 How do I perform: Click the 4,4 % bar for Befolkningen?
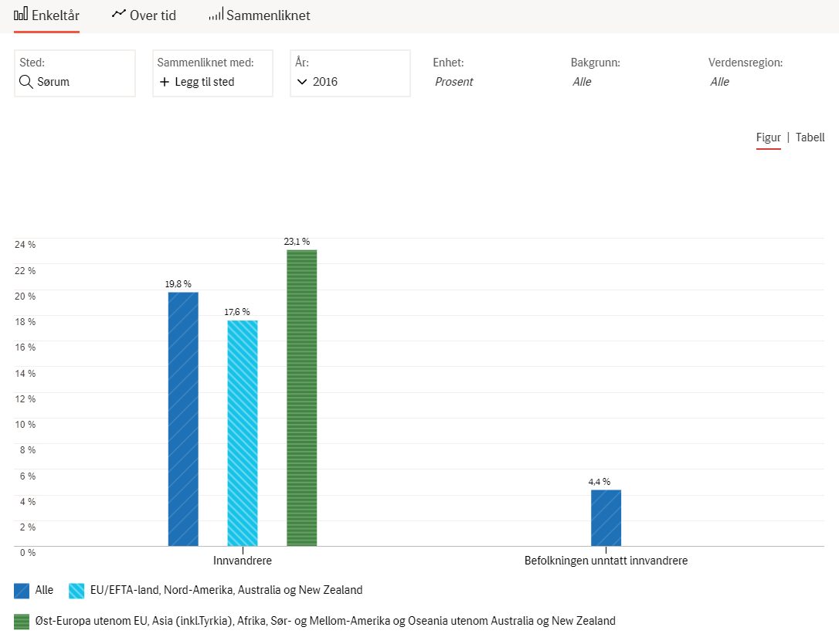(606, 518)
